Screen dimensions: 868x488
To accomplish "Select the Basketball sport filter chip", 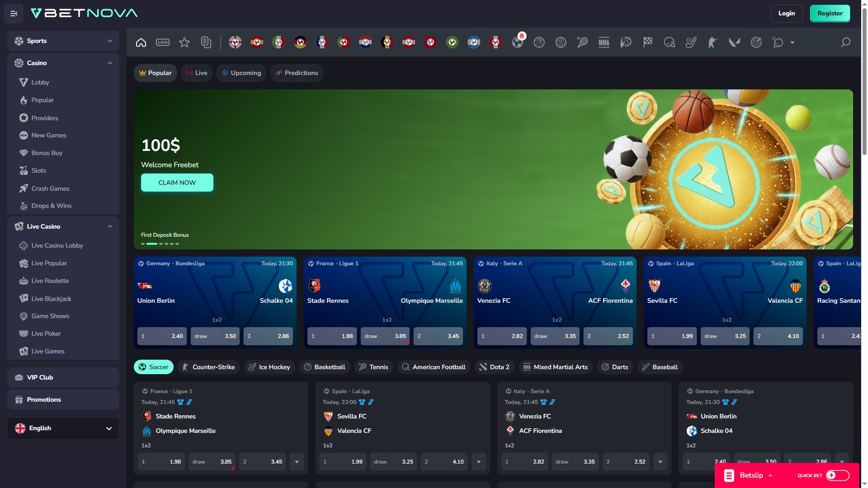I will tap(325, 367).
